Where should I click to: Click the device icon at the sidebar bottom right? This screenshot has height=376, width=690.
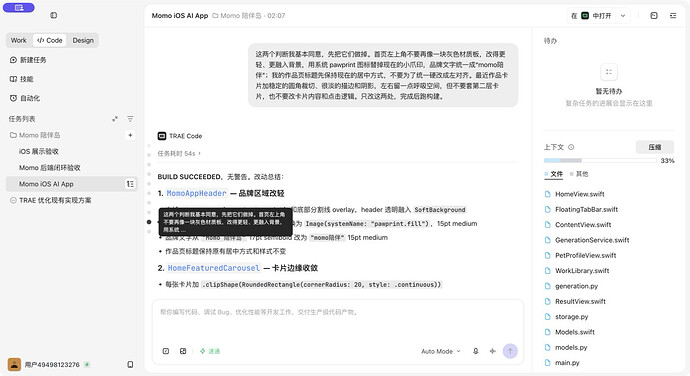click(x=130, y=365)
